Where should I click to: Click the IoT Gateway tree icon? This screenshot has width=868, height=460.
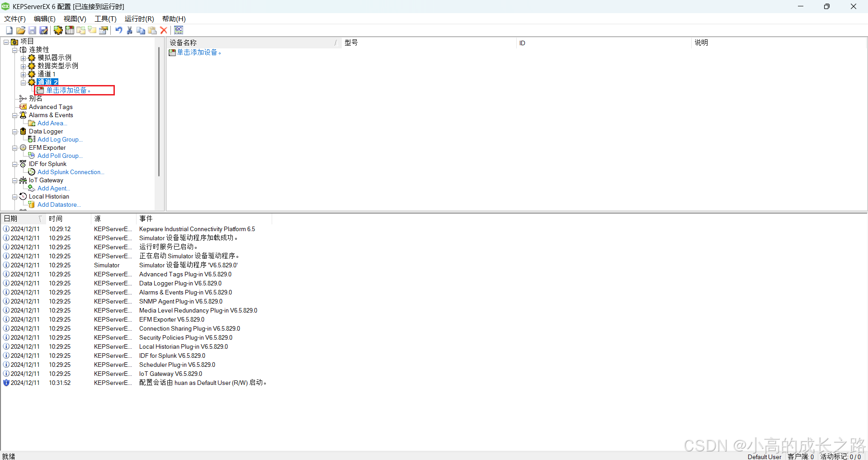point(23,180)
